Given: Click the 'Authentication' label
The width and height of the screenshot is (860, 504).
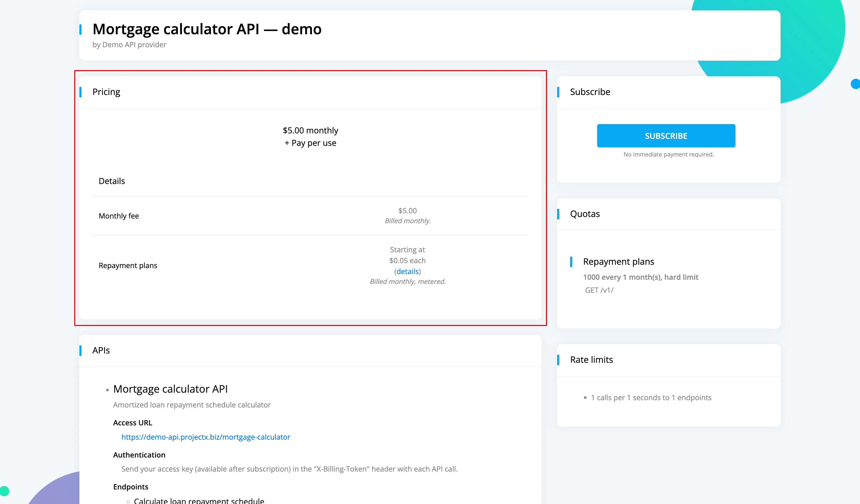Looking at the screenshot, I should click(x=139, y=455).
